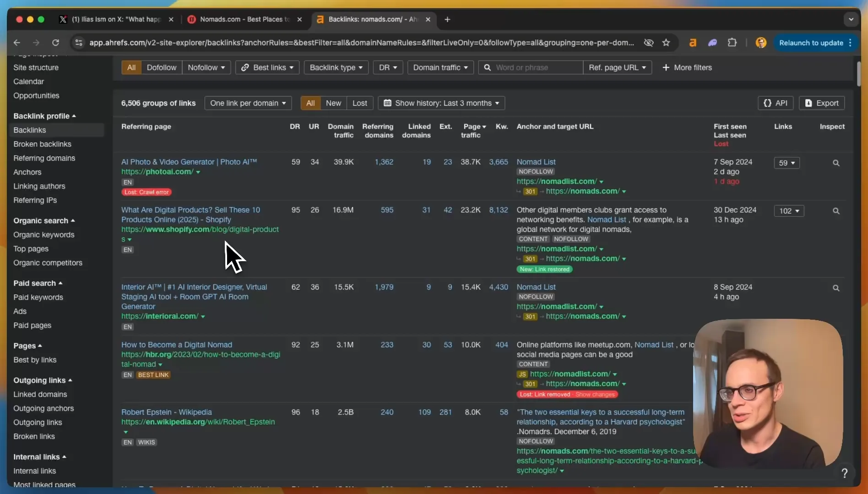Viewport: 868px width, 494px height.
Task: Export the backlinks list
Action: pyautogui.click(x=822, y=103)
